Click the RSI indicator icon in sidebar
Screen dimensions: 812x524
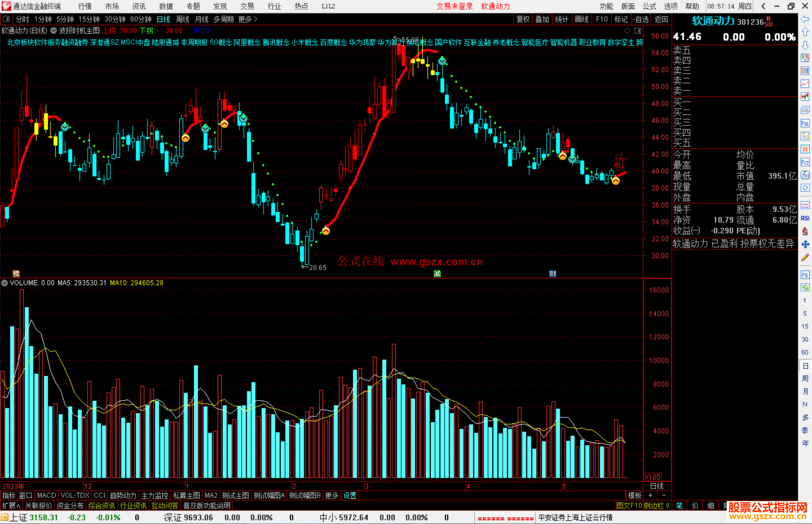(x=805, y=218)
